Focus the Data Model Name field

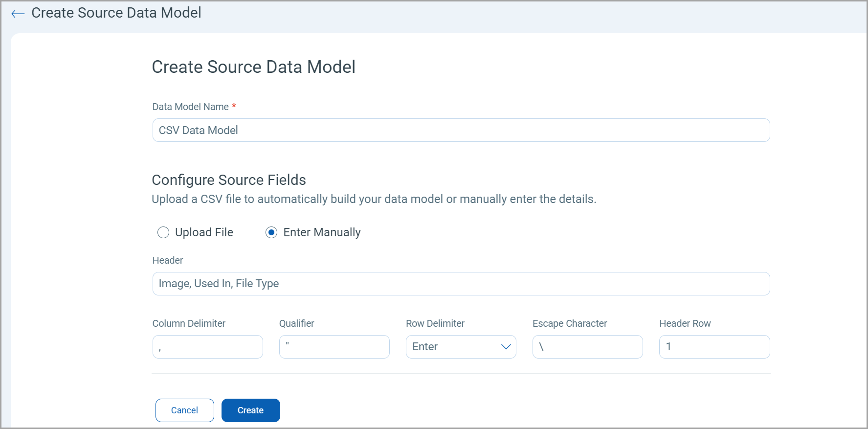[x=461, y=130]
